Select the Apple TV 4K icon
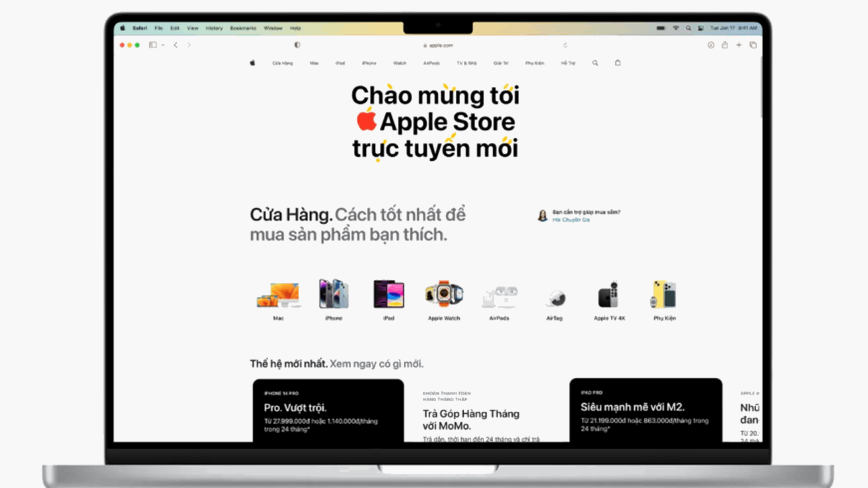The image size is (868, 488). coord(609,294)
